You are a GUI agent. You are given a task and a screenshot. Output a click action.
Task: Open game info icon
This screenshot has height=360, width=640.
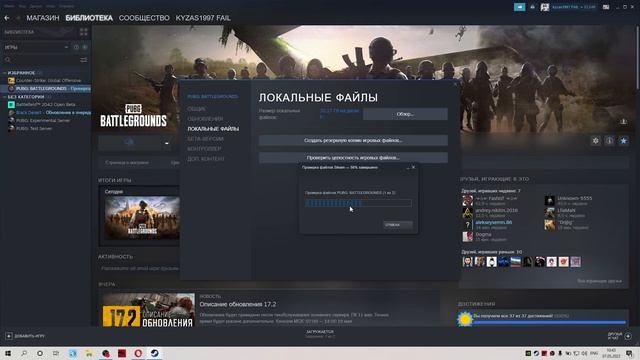point(609,141)
